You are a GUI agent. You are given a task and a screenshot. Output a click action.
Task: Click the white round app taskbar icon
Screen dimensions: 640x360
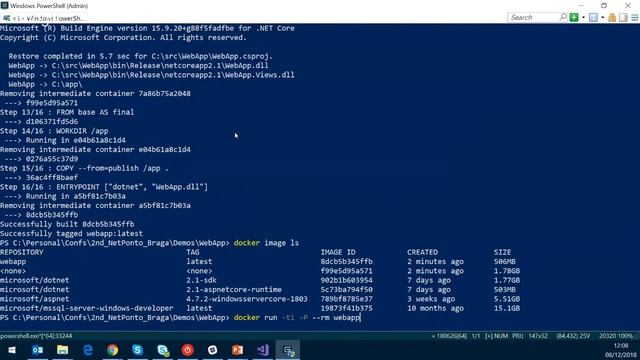tap(212, 350)
